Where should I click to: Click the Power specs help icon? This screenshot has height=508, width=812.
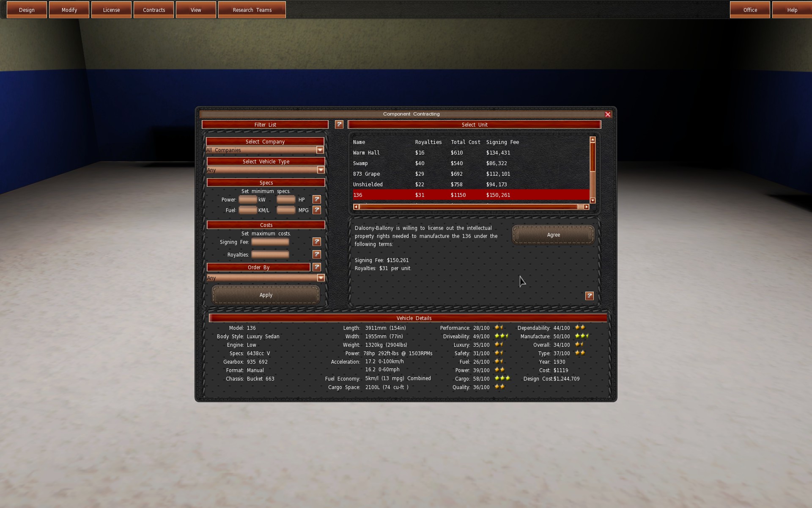tap(316, 199)
